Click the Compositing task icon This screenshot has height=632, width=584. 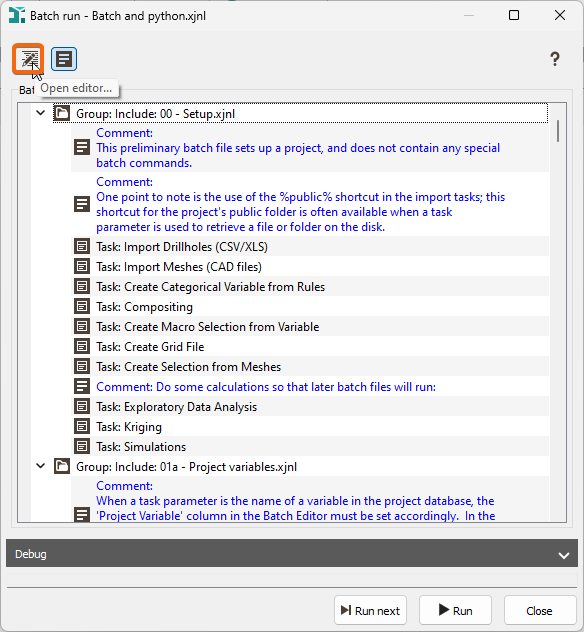(82, 306)
